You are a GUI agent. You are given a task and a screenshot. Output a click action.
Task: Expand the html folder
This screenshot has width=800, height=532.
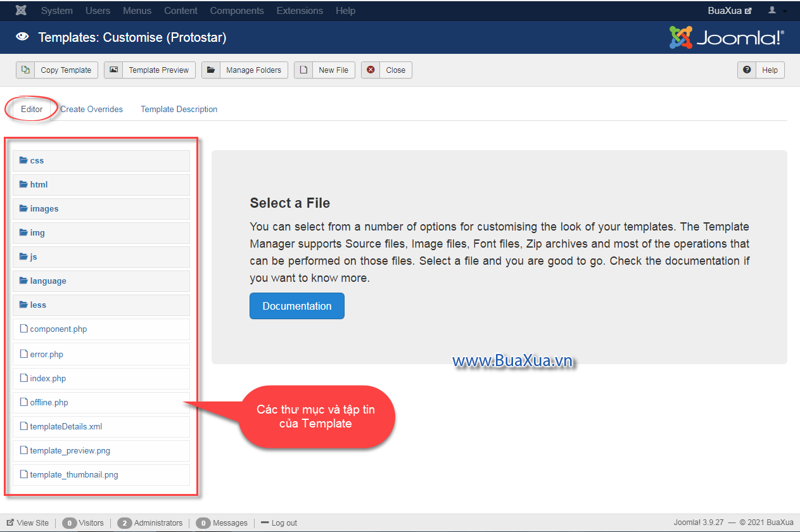point(101,185)
